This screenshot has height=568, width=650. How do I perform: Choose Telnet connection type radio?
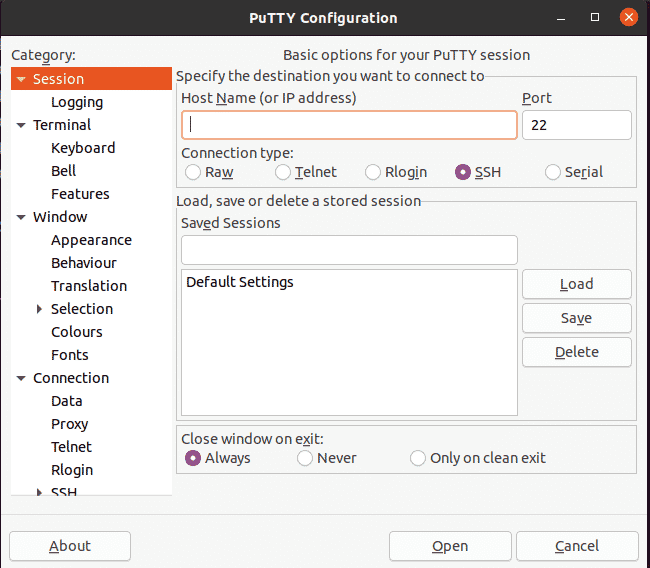point(283,172)
